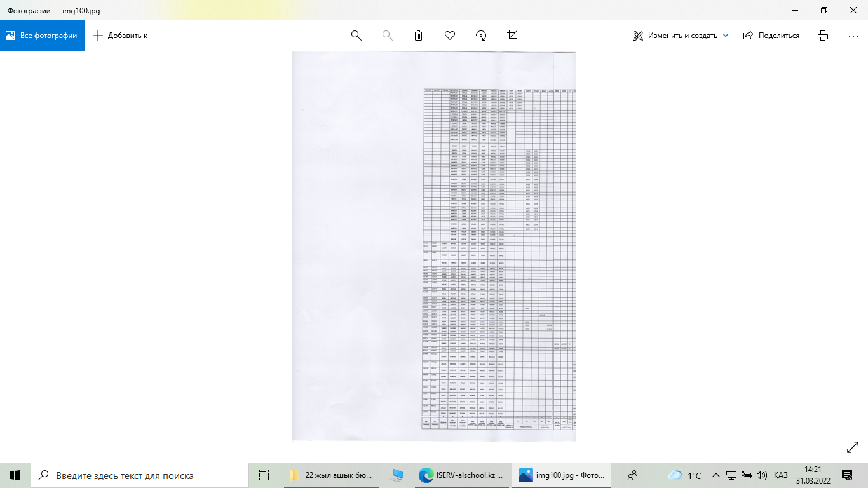This screenshot has height=488, width=868.
Task: Open the Windows Start menu
Action: (x=15, y=475)
